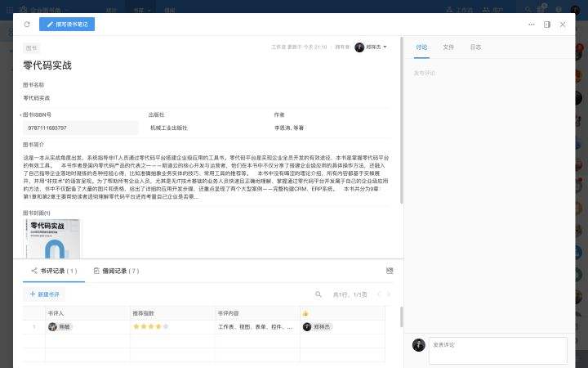Viewport: 588px width, 368px height.
Task: Open the 郑祥杰 owner dropdown
Action: tap(371, 47)
